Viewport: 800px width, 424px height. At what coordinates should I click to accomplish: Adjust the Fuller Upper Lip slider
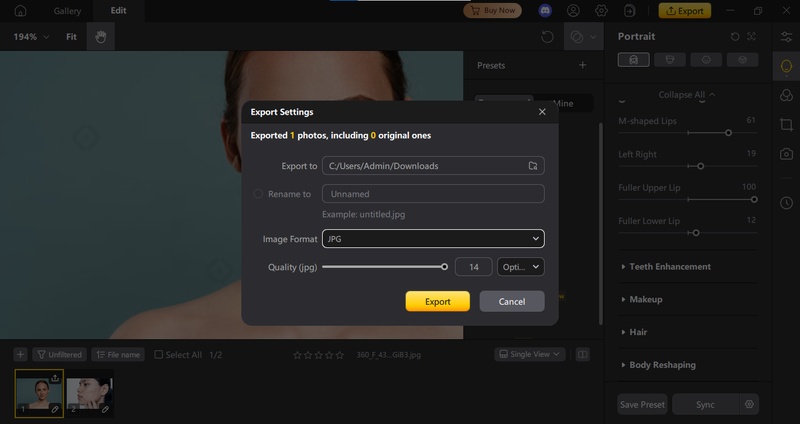688,199
